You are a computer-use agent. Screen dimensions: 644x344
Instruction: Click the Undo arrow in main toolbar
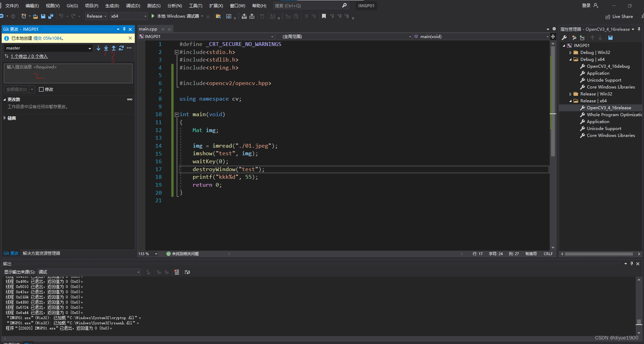tap(61, 16)
